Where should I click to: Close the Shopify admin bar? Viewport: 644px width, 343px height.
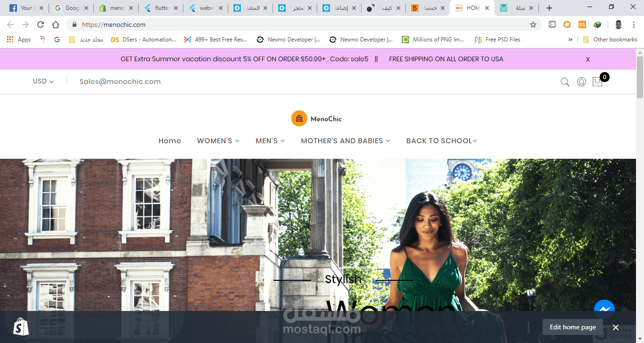click(616, 327)
